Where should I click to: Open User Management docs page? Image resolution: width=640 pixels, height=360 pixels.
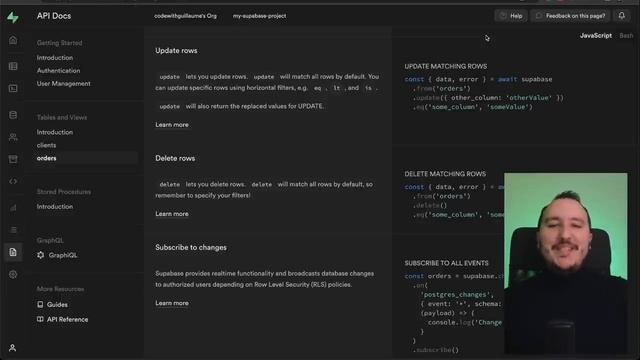[64, 84]
